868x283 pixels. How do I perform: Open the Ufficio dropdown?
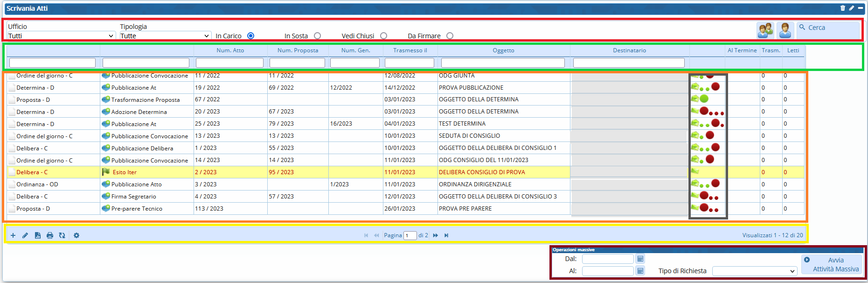(x=61, y=36)
